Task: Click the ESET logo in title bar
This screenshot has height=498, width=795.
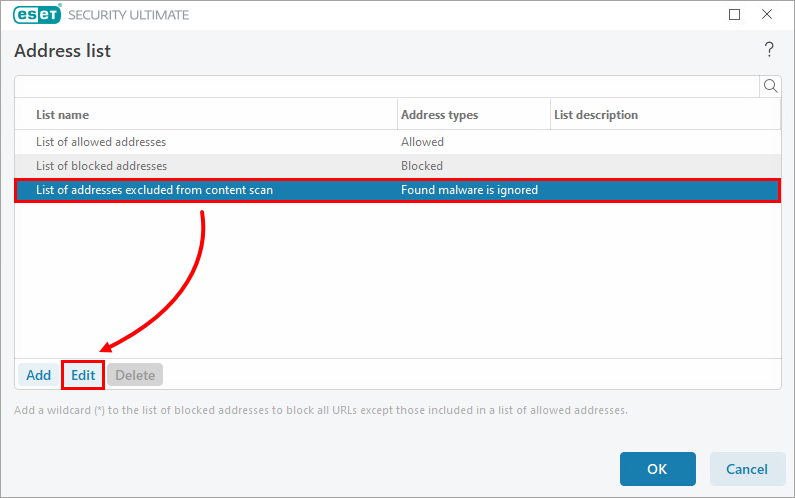Action: [x=36, y=15]
